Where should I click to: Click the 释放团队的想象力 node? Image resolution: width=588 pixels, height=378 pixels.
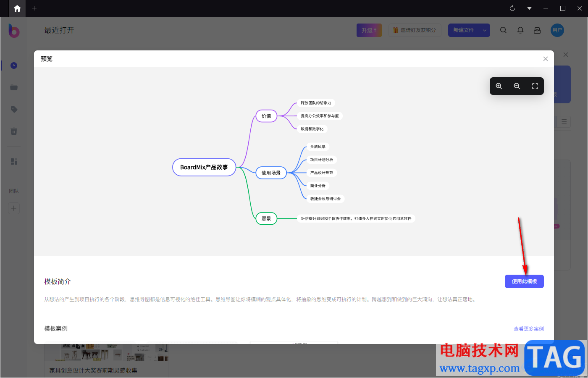(x=316, y=103)
